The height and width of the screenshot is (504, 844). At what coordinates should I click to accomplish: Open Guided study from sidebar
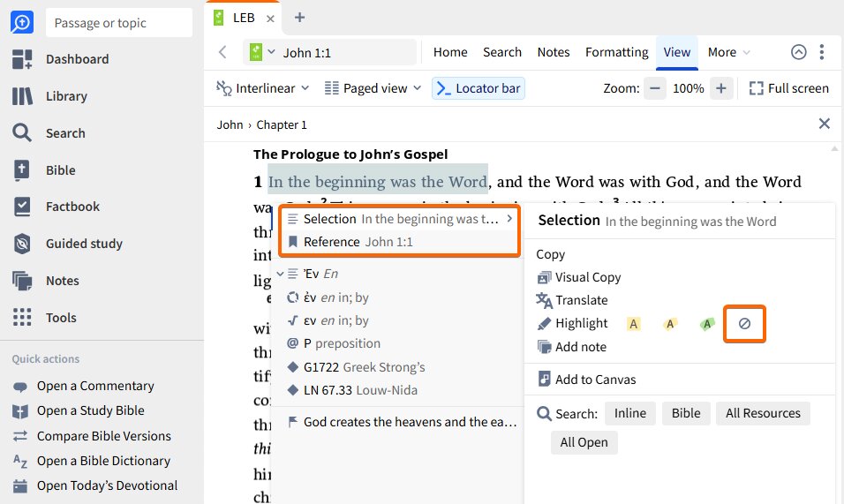tap(67, 244)
